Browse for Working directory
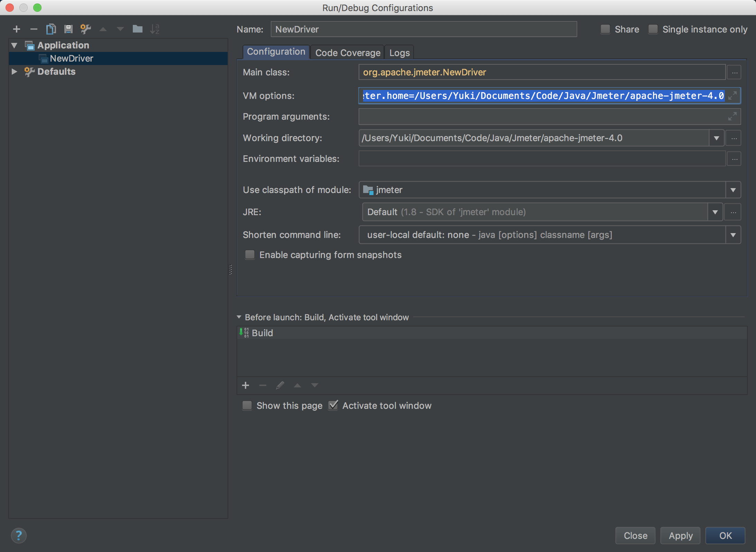 point(734,138)
